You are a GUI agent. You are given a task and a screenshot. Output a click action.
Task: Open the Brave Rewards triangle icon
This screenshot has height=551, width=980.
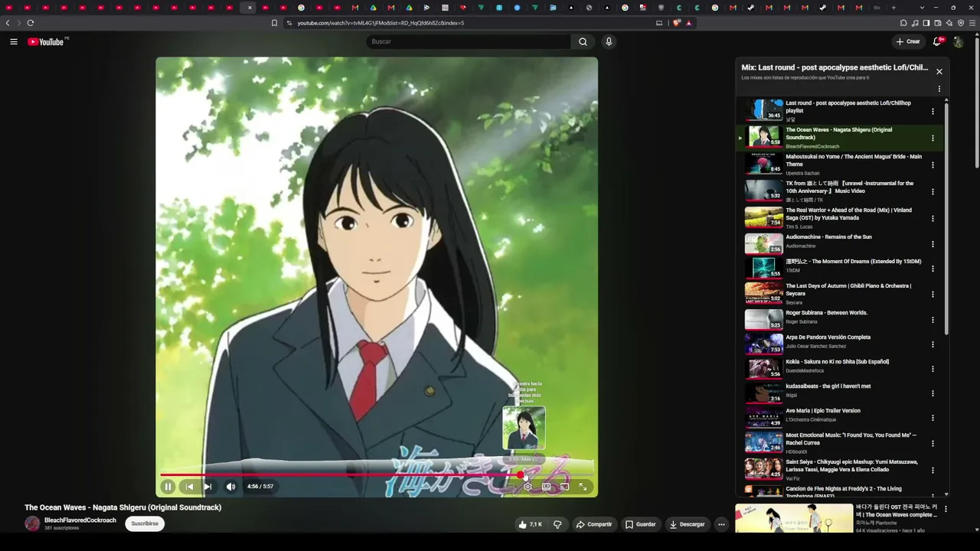pyautogui.click(x=689, y=23)
